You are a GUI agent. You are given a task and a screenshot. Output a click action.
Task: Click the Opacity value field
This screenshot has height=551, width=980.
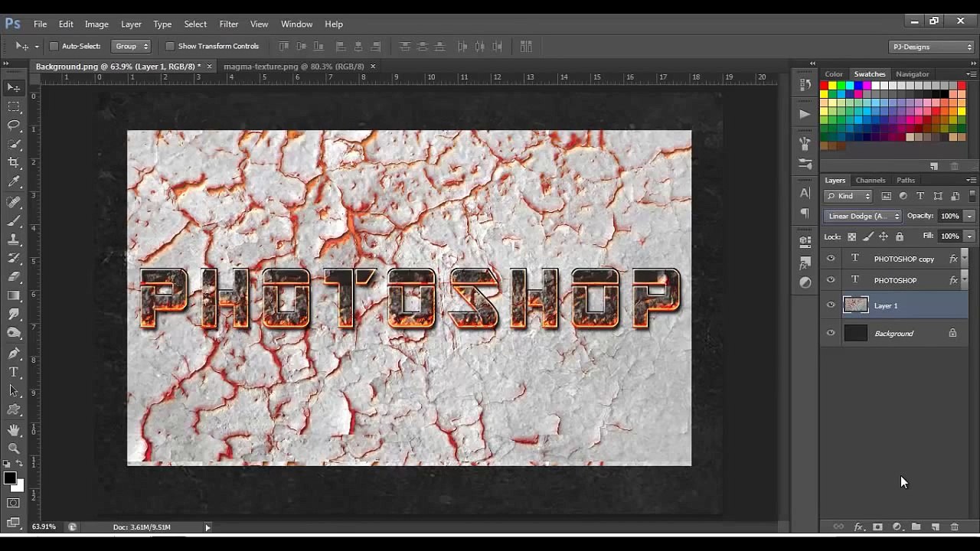point(949,216)
